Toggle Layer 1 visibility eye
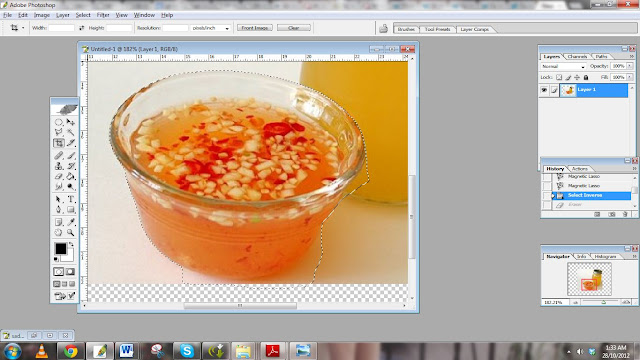The image size is (640, 360). (x=544, y=90)
